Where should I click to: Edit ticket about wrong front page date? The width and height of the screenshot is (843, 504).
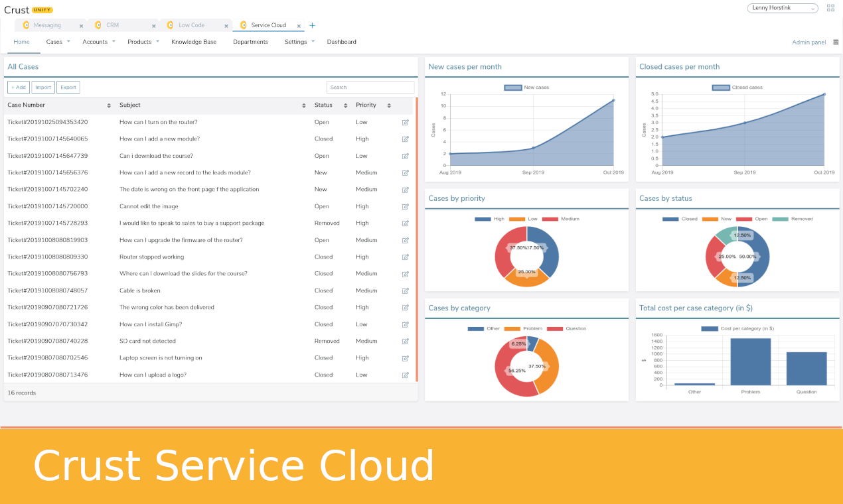(x=405, y=190)
